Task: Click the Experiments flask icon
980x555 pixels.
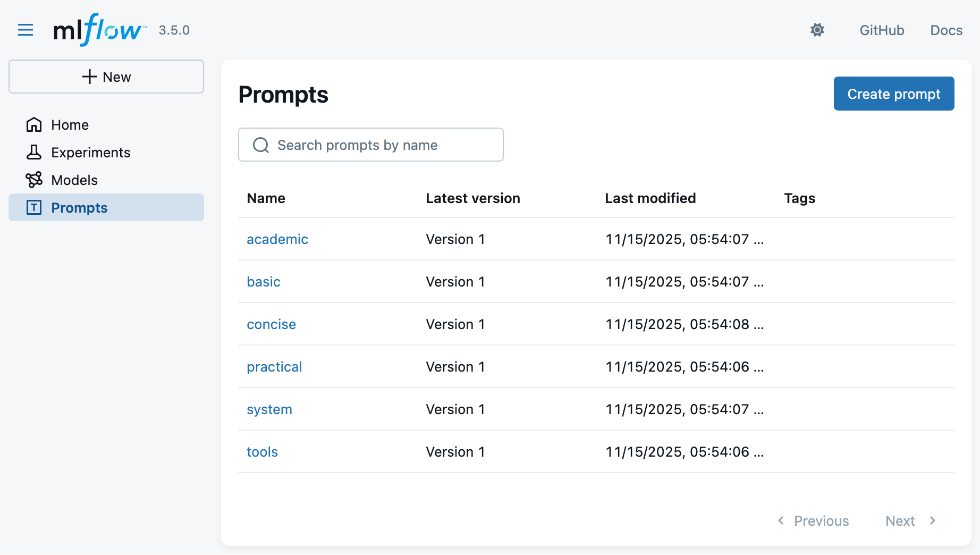Action: [34, 153]
